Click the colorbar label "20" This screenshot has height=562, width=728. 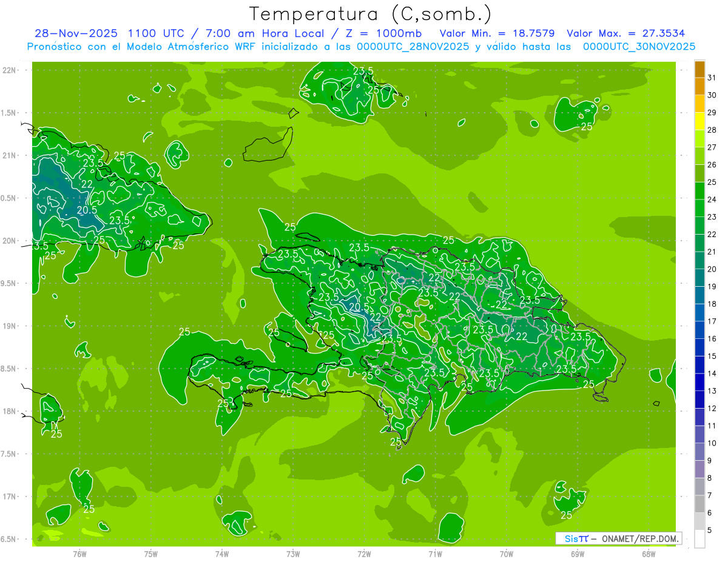(712, 269)
